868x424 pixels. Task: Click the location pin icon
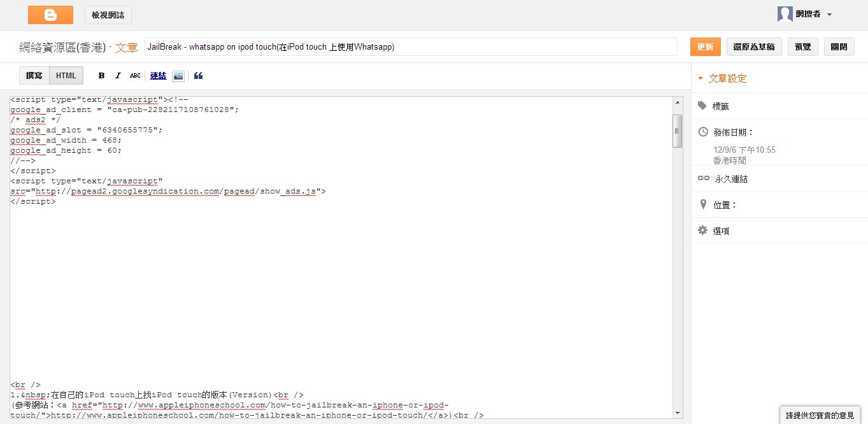coord(703,204)
